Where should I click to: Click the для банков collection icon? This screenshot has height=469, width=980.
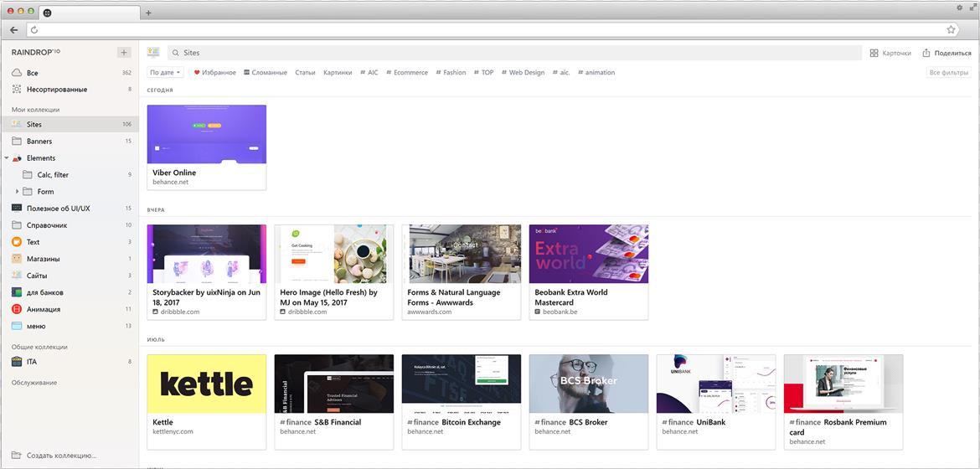[17, 292]
